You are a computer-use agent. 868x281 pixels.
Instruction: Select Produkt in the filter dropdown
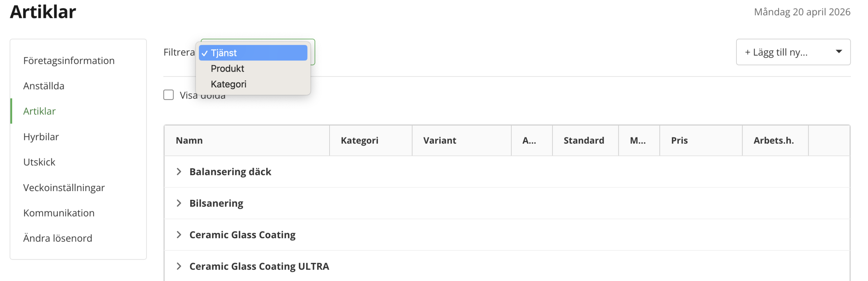[x=227, y=69]
